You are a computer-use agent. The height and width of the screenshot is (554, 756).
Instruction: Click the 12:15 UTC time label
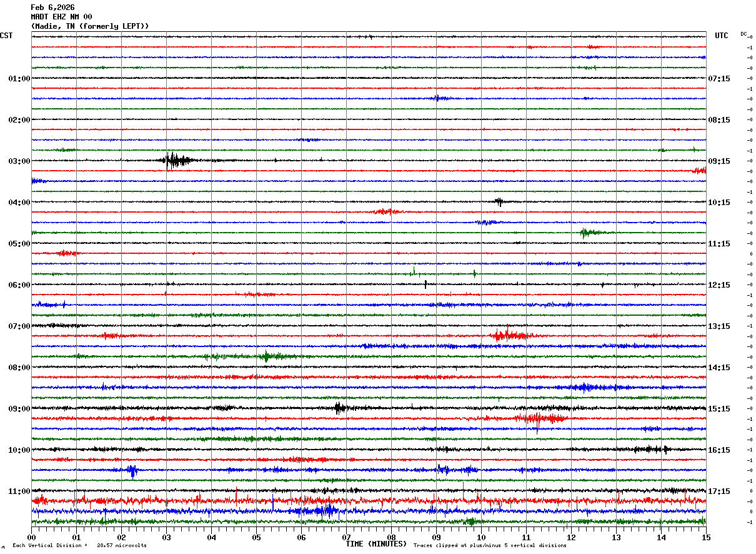point(719,285)
